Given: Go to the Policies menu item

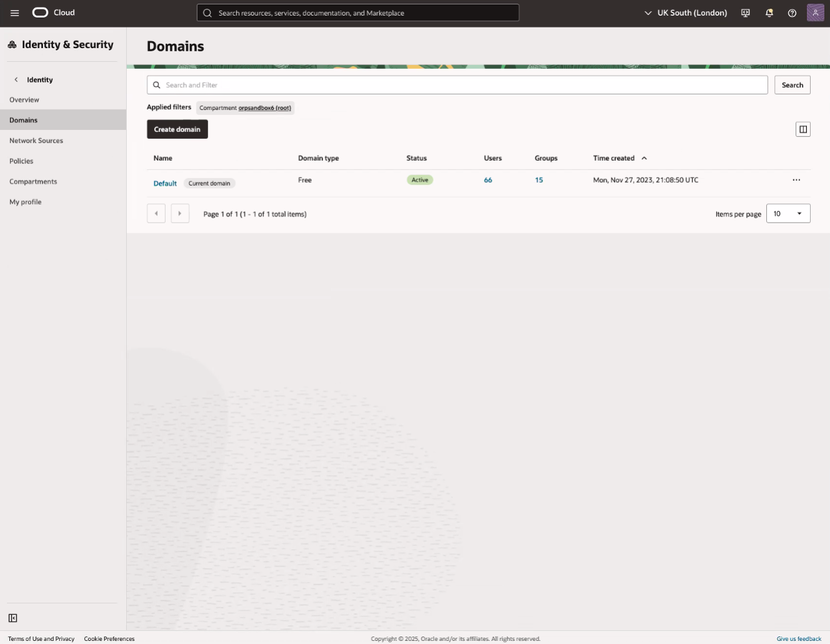Looking at the screenshot, I should click(21, 161).
